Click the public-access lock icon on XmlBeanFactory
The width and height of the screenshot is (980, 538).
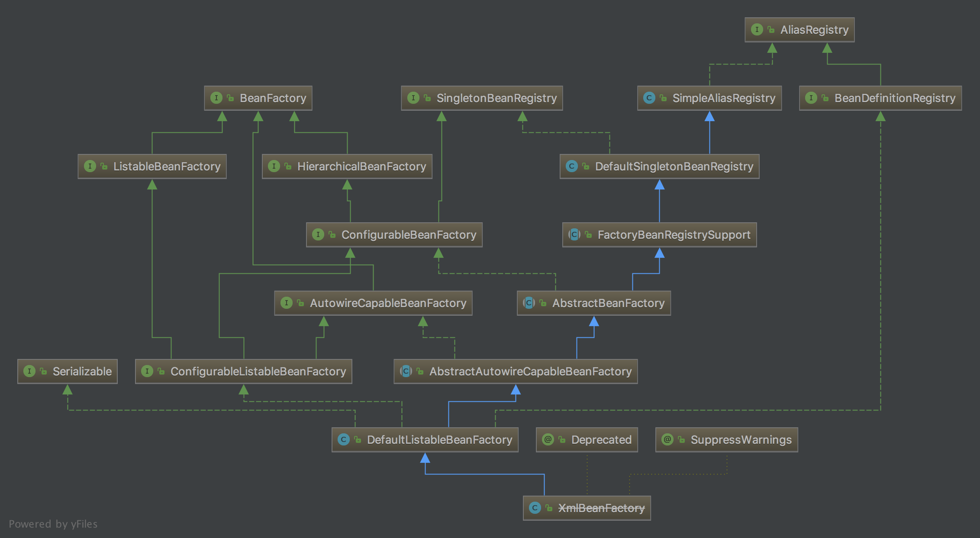point(549,508)
